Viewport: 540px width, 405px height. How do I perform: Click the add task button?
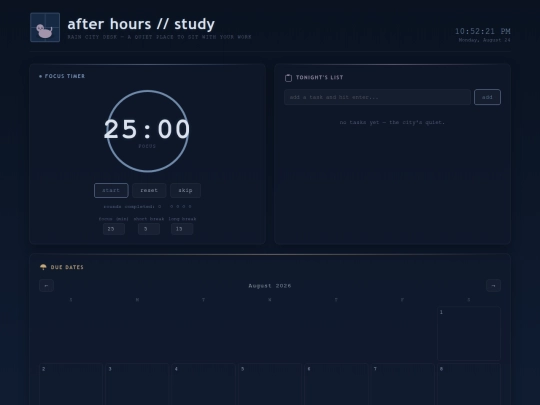(x=487, y=97)
